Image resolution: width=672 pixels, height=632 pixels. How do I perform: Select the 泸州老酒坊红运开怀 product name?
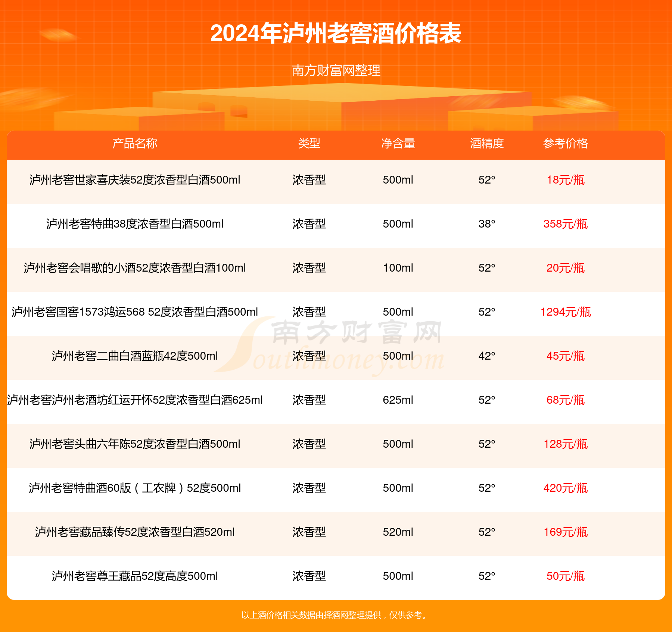tap(135, 400)
